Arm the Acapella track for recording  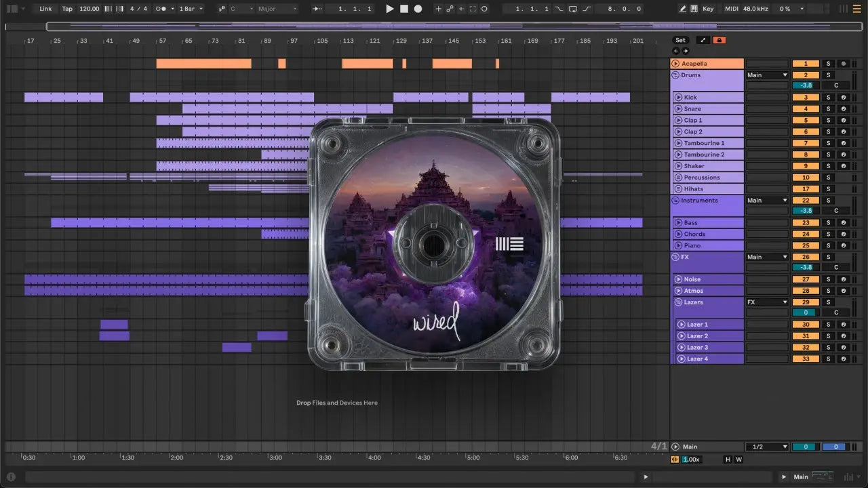point(843,64)
